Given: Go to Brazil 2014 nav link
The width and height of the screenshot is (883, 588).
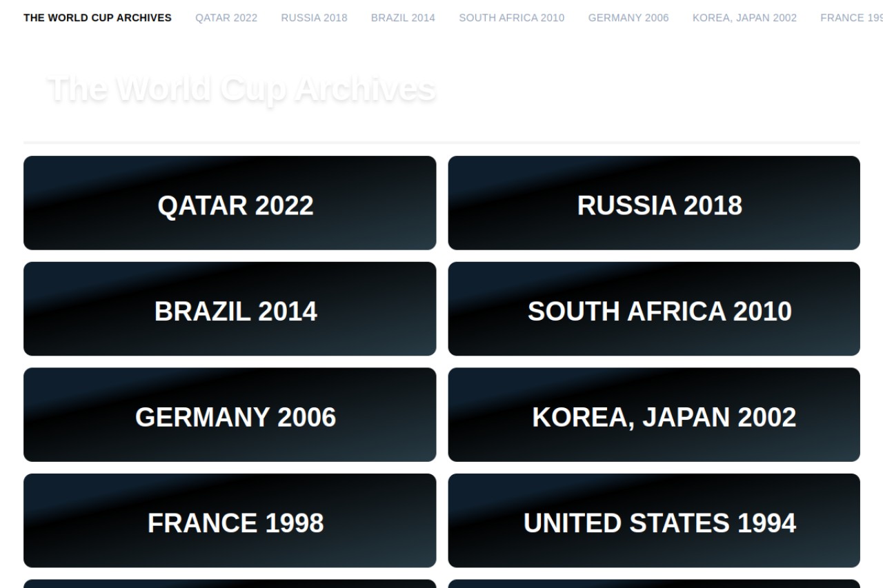Looking at the screenshot, I should pos(403,18).
